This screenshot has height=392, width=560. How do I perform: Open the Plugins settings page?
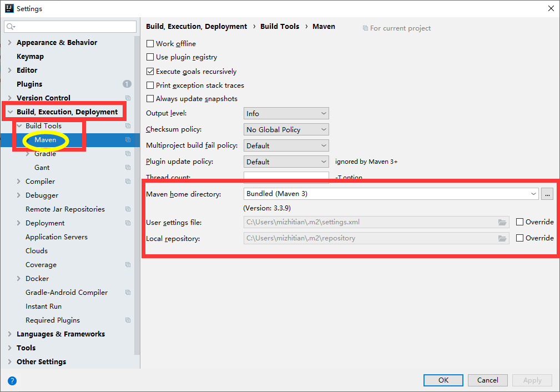(29, 84)
